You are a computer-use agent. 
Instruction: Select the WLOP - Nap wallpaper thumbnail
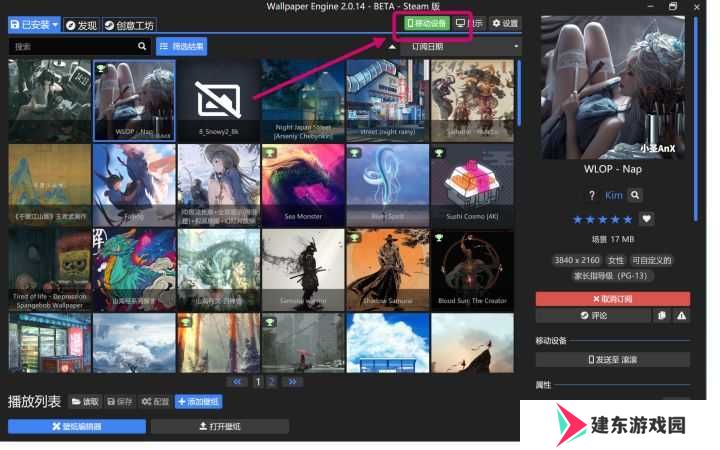[x=134, y=101]
